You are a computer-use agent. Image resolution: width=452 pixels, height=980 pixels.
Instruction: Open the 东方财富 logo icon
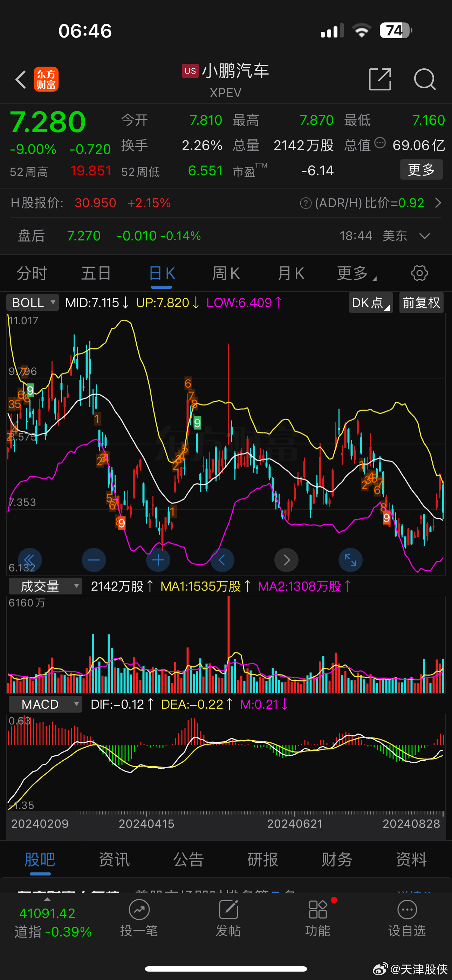pyautogui.click(x=46, y=80)
